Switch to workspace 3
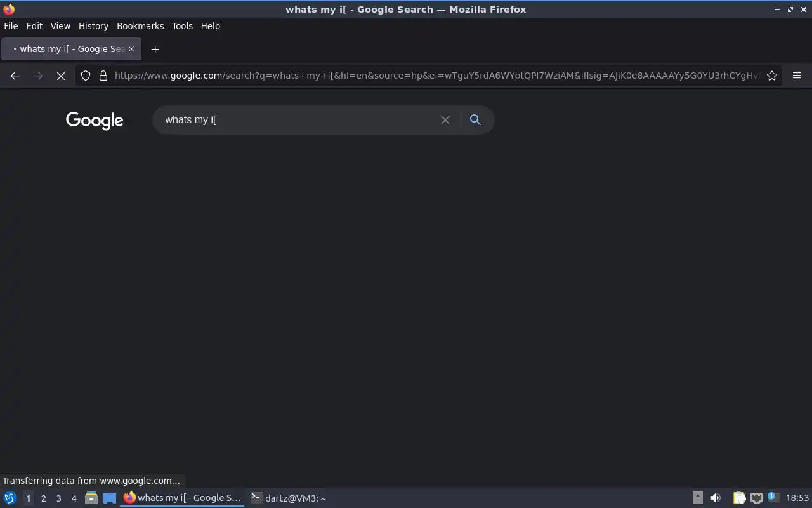Screen dimensions: 812x508 click(x=58, y=498)
